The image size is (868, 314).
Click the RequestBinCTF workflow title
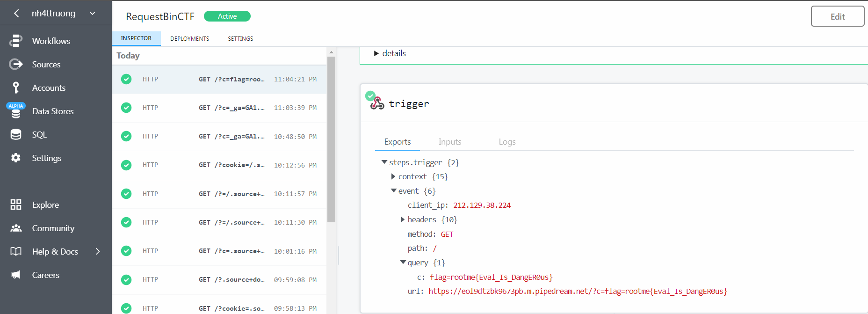160,16
